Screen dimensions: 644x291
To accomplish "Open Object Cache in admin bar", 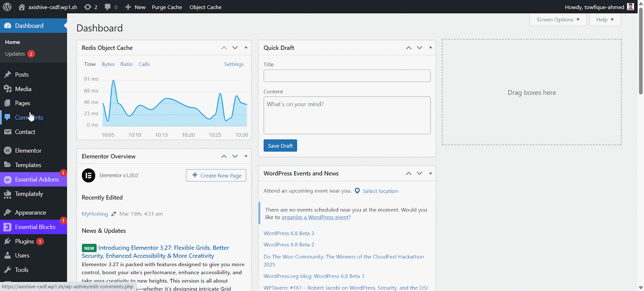I will point(205,7).
